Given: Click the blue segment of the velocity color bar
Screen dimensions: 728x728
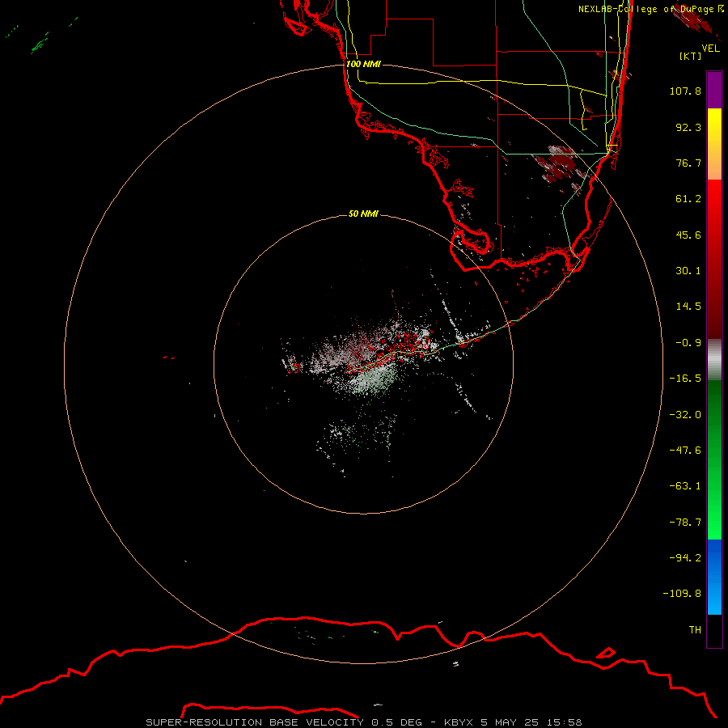Looking at the screenshot, I should click(x=714, y=577).
